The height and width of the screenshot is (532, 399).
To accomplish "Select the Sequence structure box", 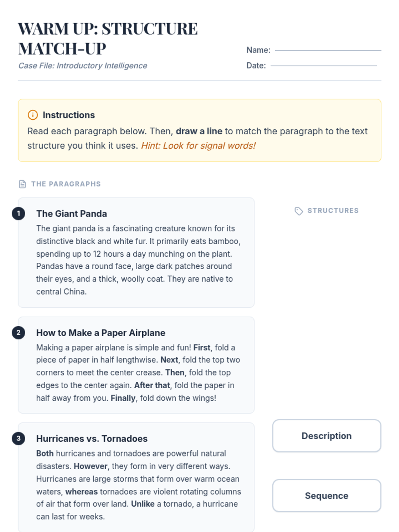I will pyautogui.click(x=327, y=496).
